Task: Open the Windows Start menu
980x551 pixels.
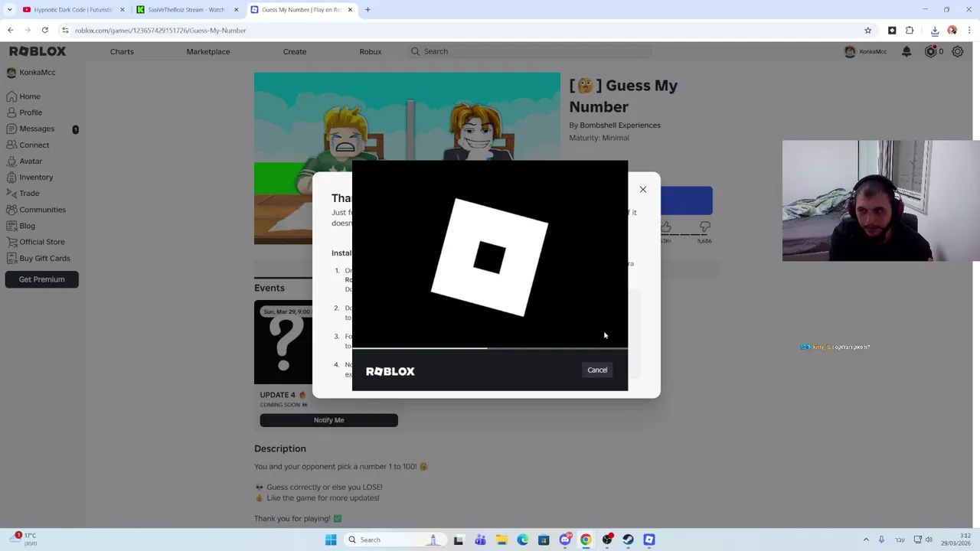Action: pyautogui.click(x=331, y=540)
